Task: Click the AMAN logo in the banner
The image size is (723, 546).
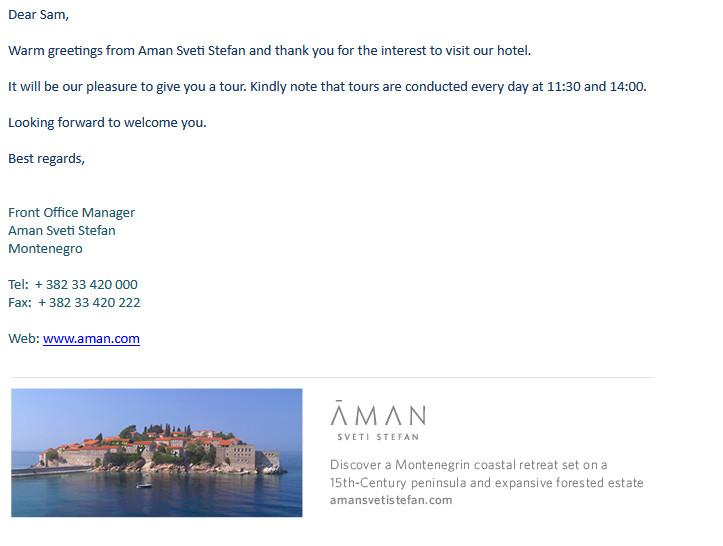Action: pyautogui.click(x=378, y=415)
